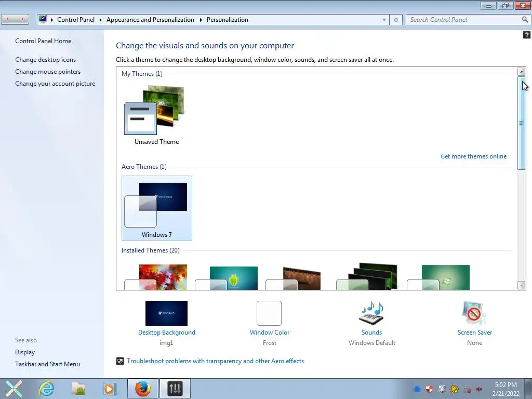The width and height of the screenshot is (532, 399).
Task: Show the clock and date 5:02 PM
Action: click(x=506, y=389)
